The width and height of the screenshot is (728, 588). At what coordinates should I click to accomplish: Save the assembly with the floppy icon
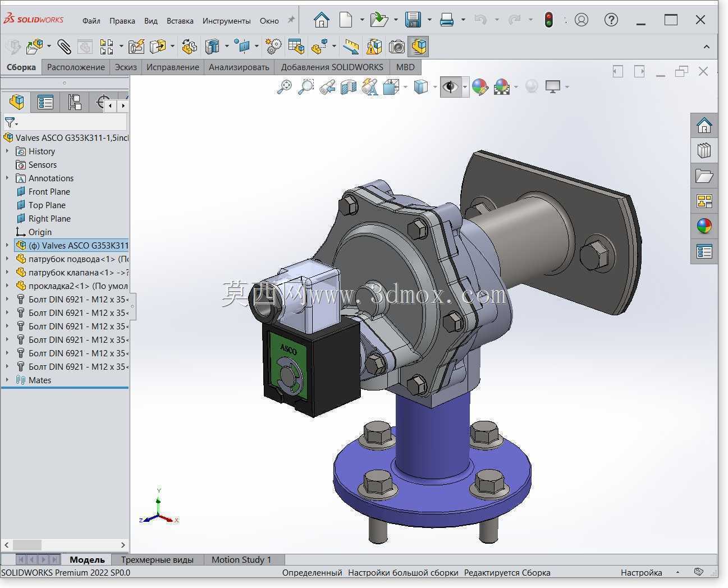click(x=413, y=20)
